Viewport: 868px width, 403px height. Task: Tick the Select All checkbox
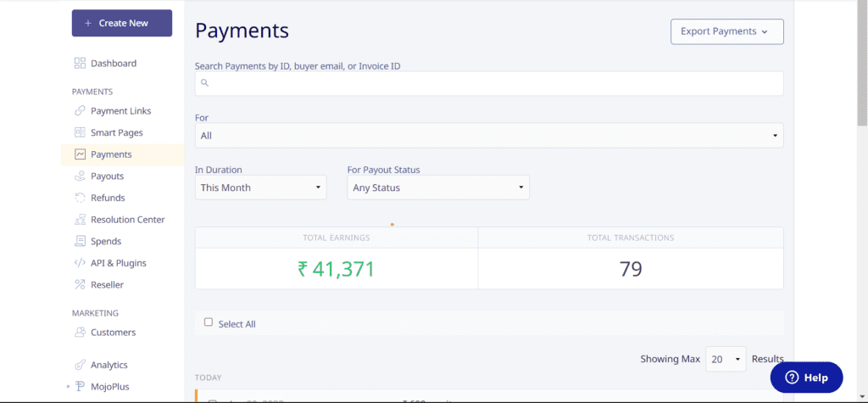pos(209,322)
